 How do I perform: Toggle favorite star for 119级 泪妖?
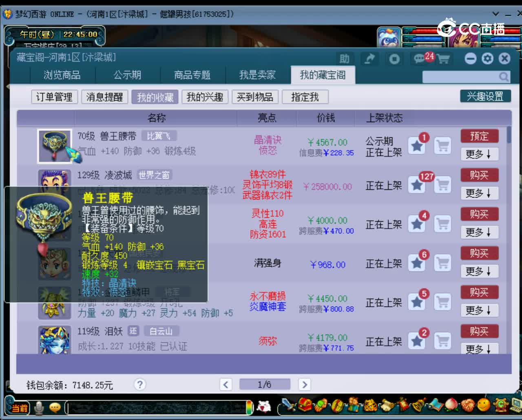click(417, 341)
